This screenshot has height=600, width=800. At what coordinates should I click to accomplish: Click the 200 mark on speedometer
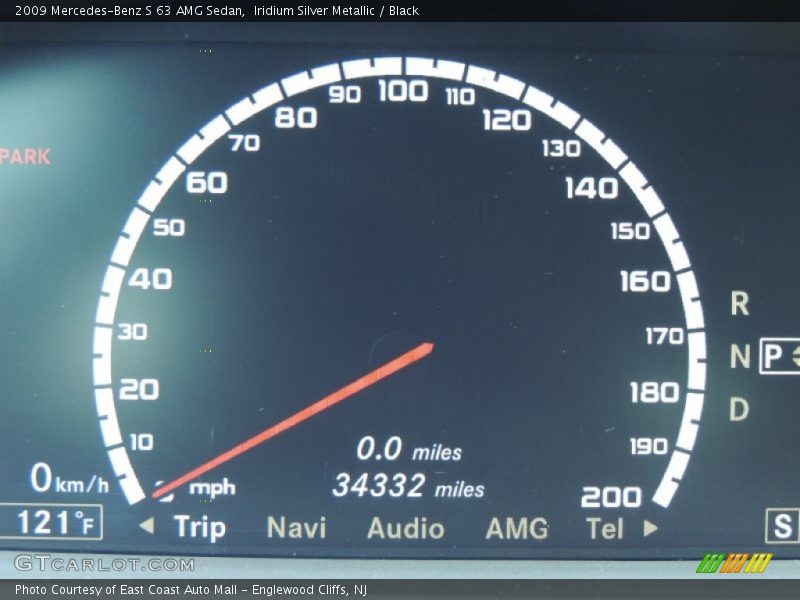point(611,496)
